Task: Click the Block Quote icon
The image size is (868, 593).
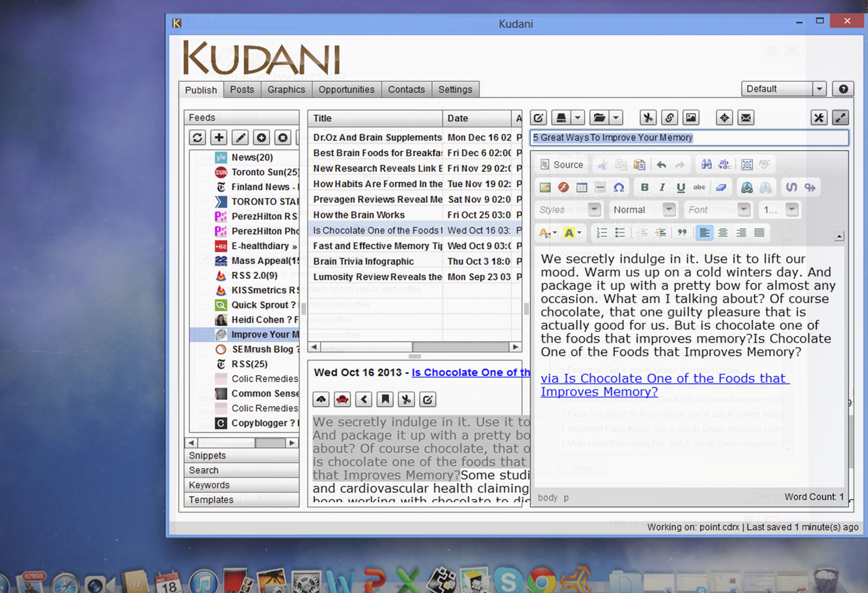Action: click(682, 232)
